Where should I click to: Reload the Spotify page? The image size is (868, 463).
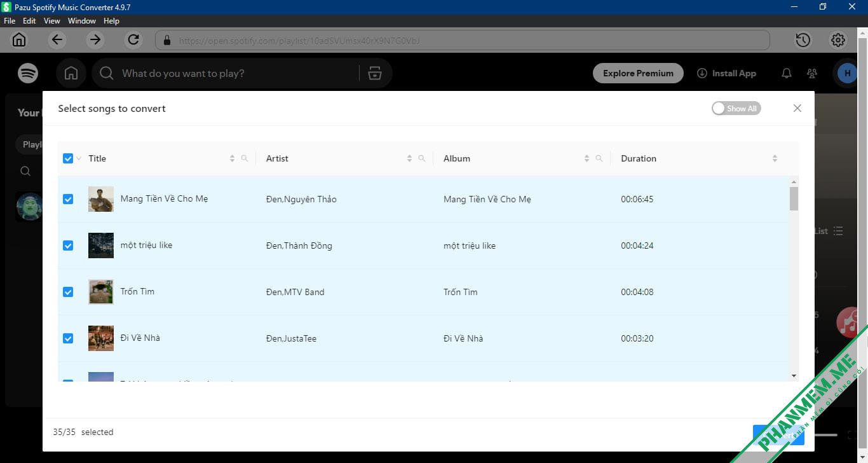click(133, 40)
